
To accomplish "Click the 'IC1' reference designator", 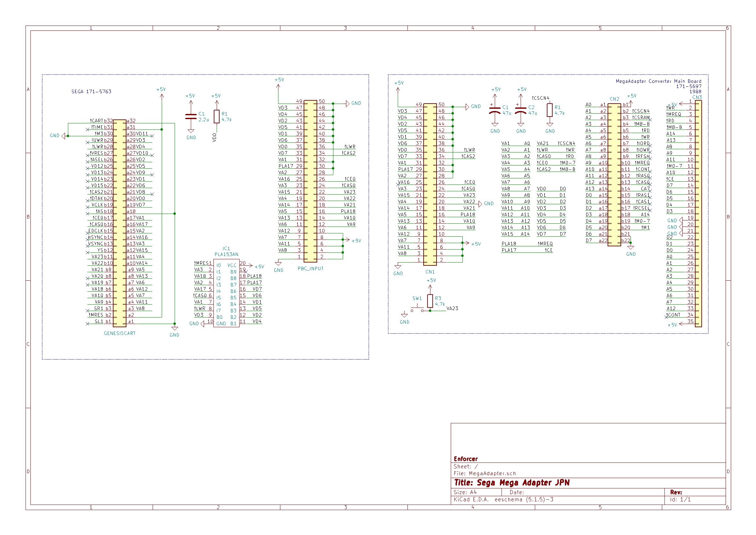I will click(226, 249).
